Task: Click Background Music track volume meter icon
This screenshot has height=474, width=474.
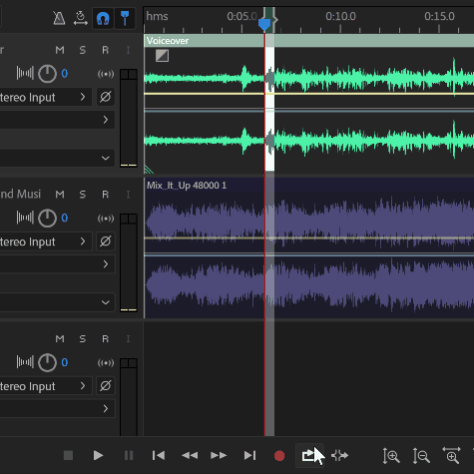Action: tap(25, 218)
